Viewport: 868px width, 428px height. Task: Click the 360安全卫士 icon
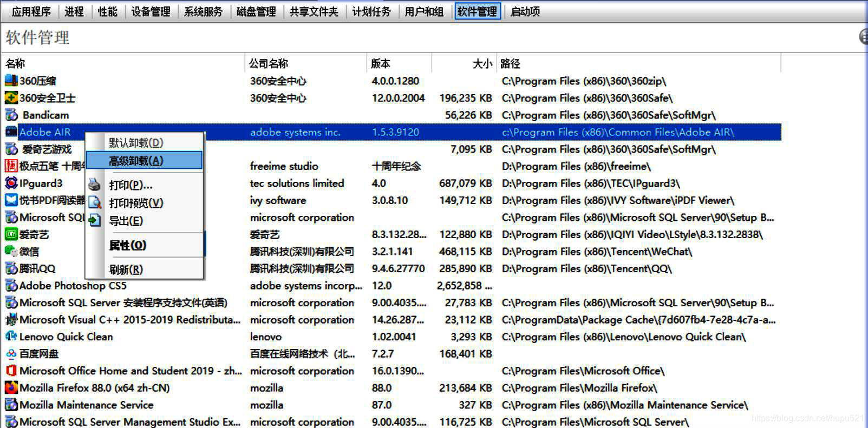[x=11, y=98]
